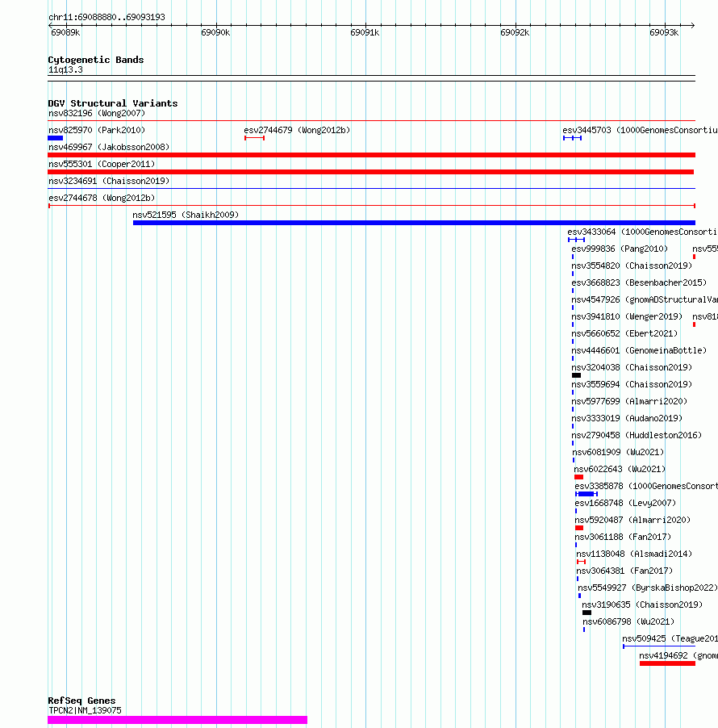This screenshot has height=728, width=718.
Task: Select nsv3554820 (Chaisson2019) label
Action: (632, 266)
